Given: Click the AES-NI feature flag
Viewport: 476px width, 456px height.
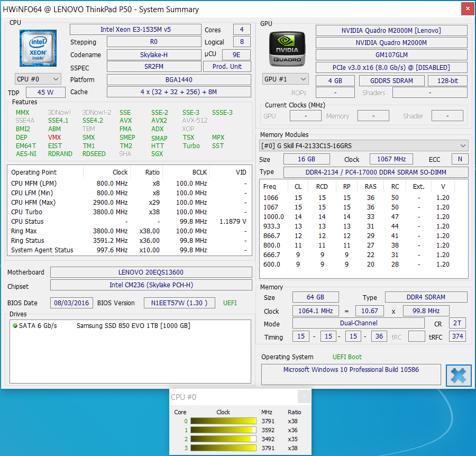Looking at the screenshot, I should pos(26,154).
